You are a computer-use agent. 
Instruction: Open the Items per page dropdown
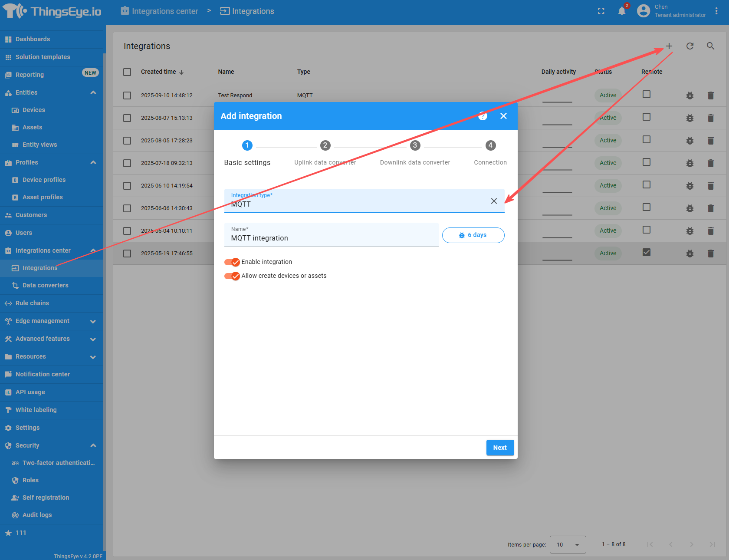point(568,544)
